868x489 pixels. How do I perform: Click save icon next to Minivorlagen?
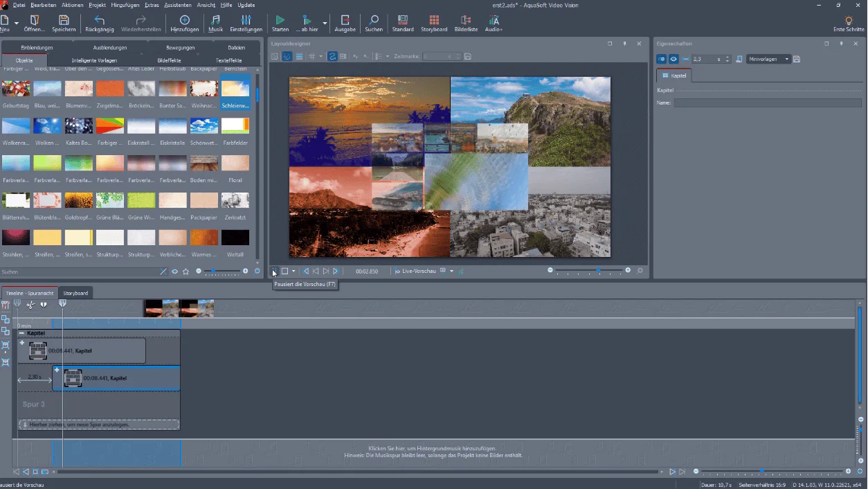coord(797,59)
